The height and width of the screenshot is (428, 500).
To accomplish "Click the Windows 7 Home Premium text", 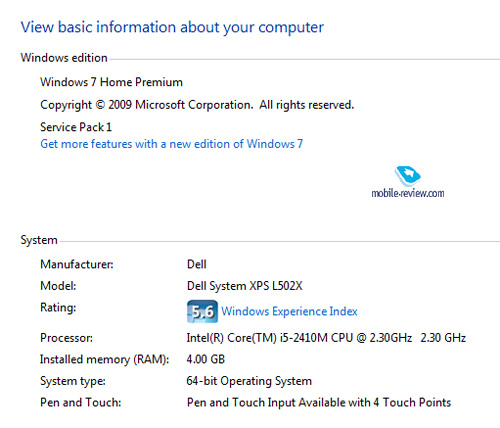I will (112, 82).
